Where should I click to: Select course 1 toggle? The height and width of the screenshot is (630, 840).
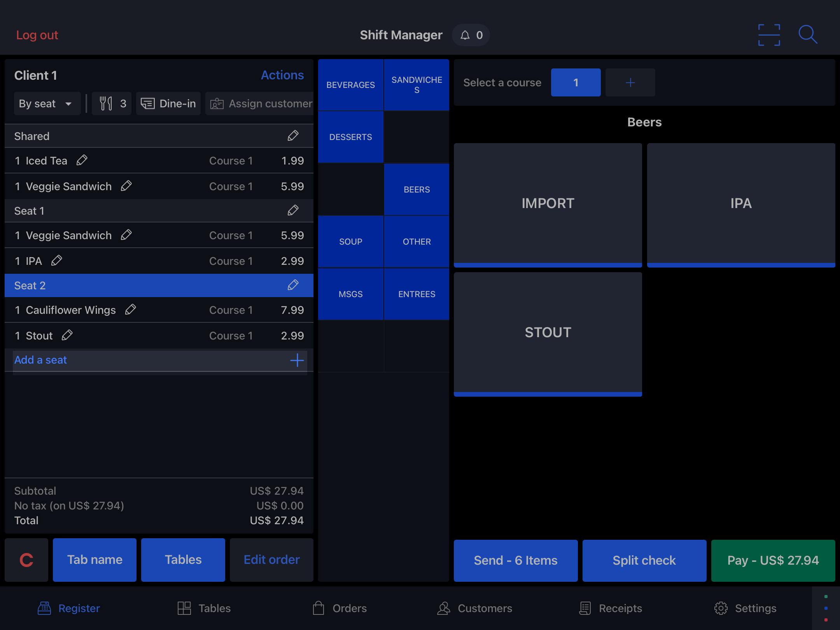pyautogui.click(x=575, y=82)
